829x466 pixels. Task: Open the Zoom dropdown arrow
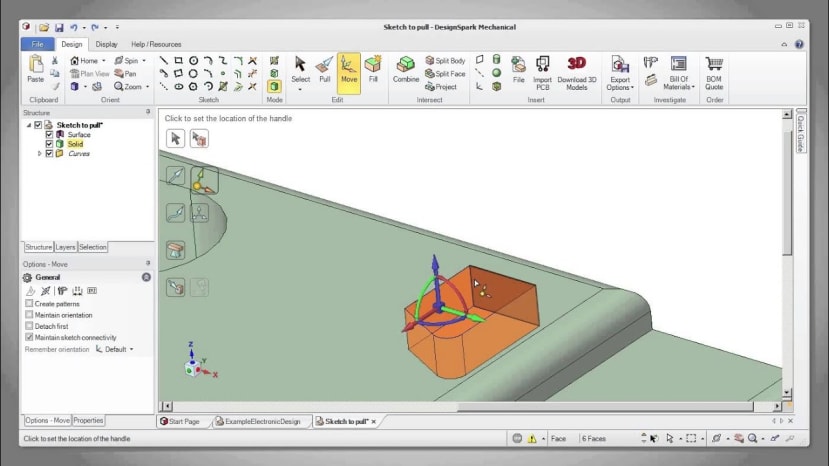148,87
